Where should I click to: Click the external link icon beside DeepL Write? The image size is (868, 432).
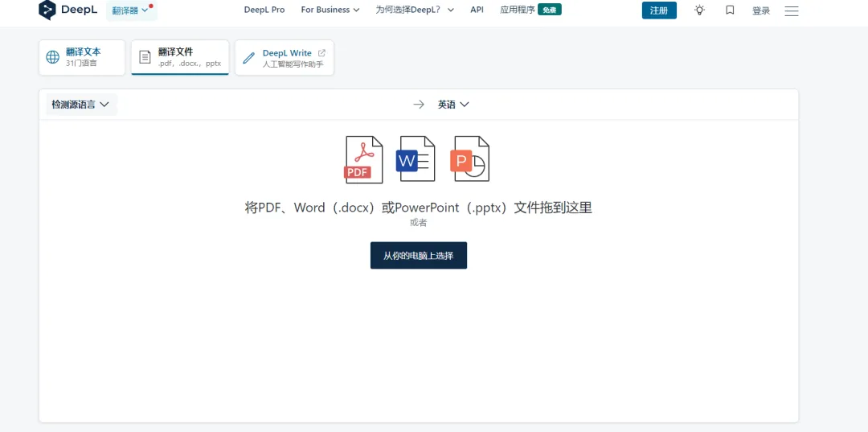pyautogui.click(x=321, y=53)
